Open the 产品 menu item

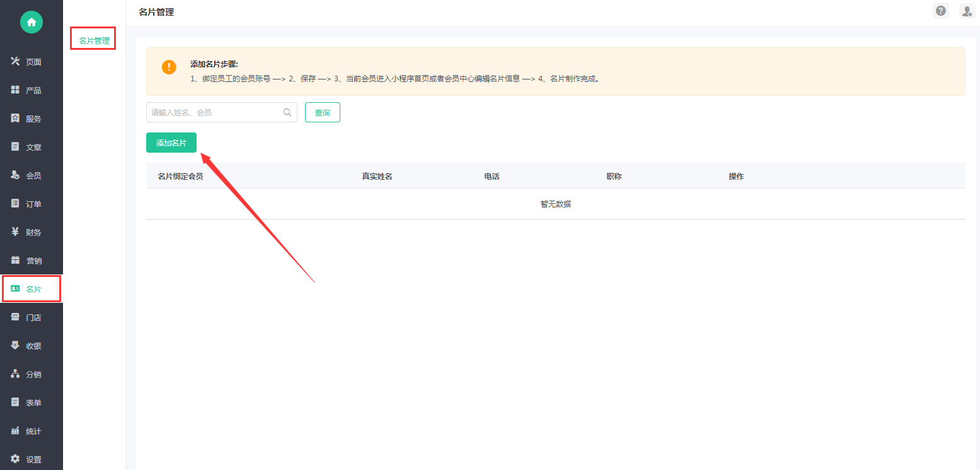(32, 90)
